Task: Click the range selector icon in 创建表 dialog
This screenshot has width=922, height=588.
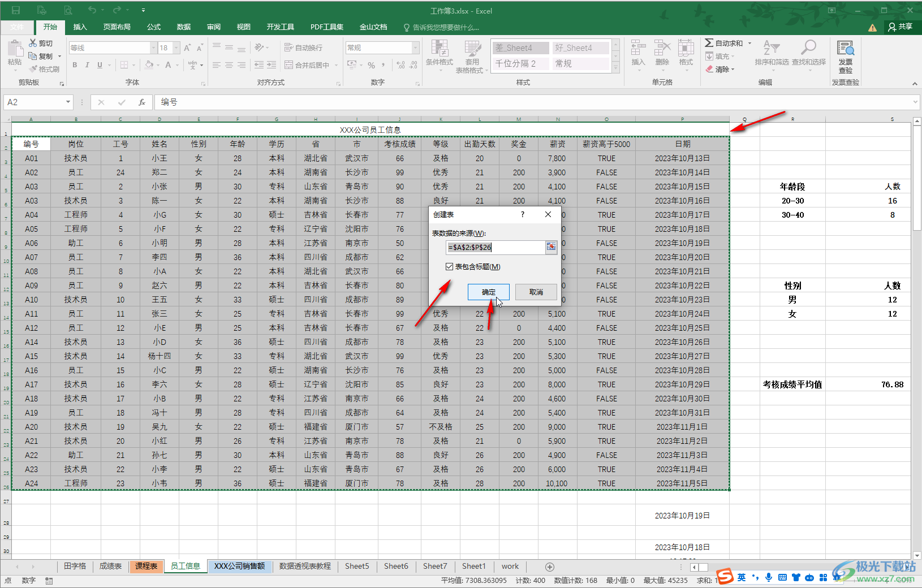Action: pos(551,247)
